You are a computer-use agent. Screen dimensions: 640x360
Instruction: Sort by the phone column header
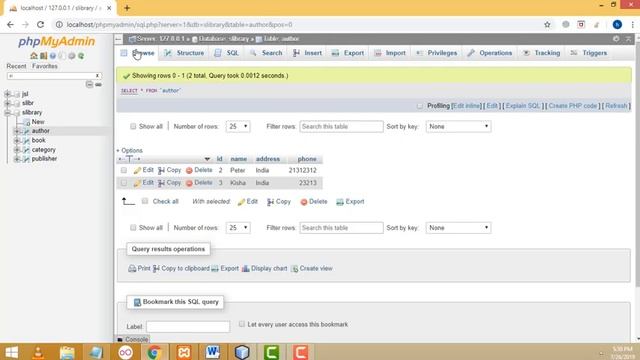(307, 159)
